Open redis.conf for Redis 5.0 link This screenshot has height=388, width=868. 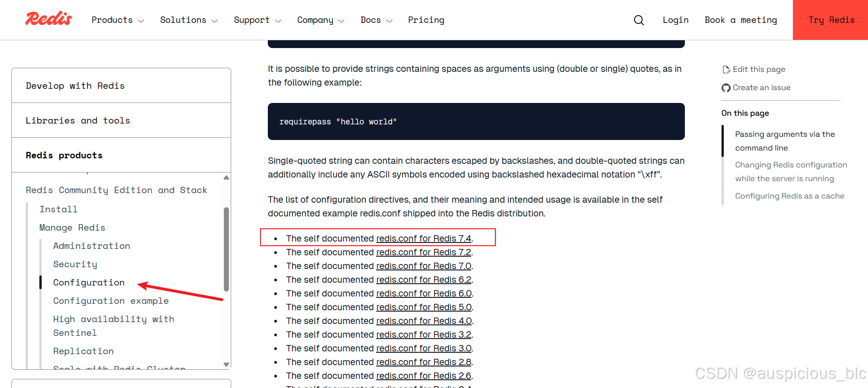click(424, 307)
